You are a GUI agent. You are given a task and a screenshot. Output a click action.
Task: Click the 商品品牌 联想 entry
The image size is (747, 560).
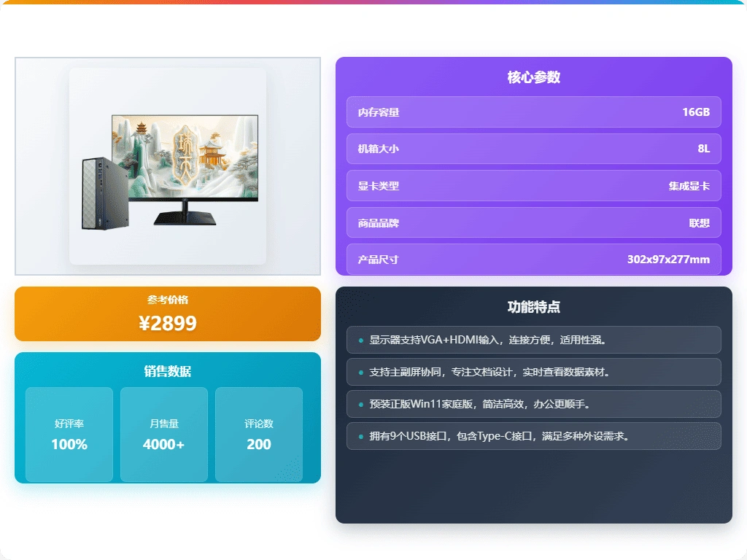(x=533, y=222)
